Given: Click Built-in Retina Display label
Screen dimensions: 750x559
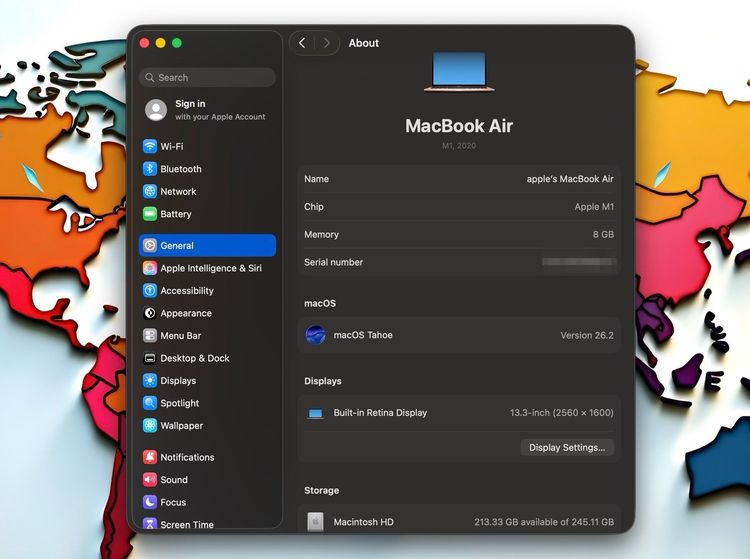Looking at the screenshot, I should click(380, 413).
